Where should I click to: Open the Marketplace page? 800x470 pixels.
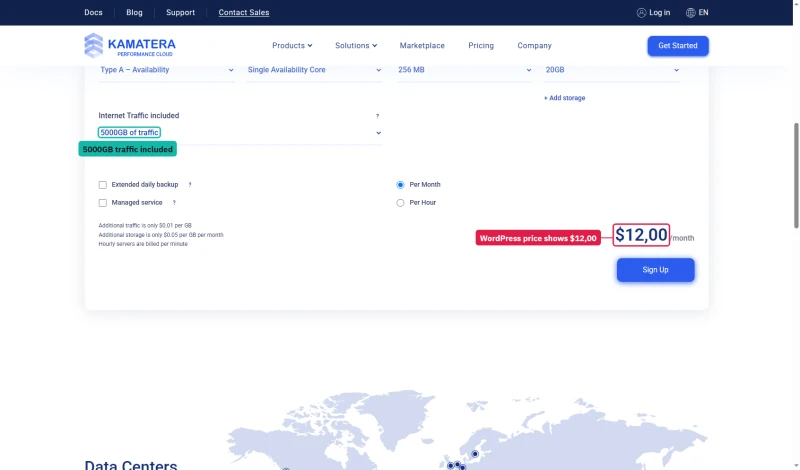coord(422,45)
